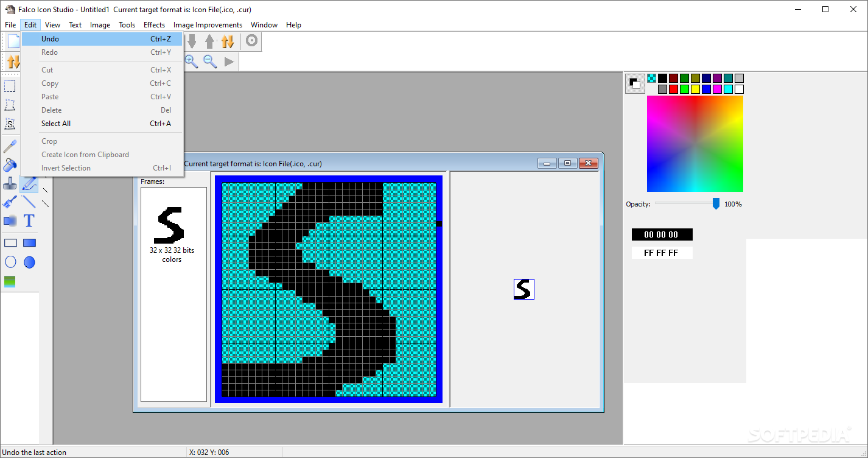Select the pencil drawing tool

tap(29, 183)
